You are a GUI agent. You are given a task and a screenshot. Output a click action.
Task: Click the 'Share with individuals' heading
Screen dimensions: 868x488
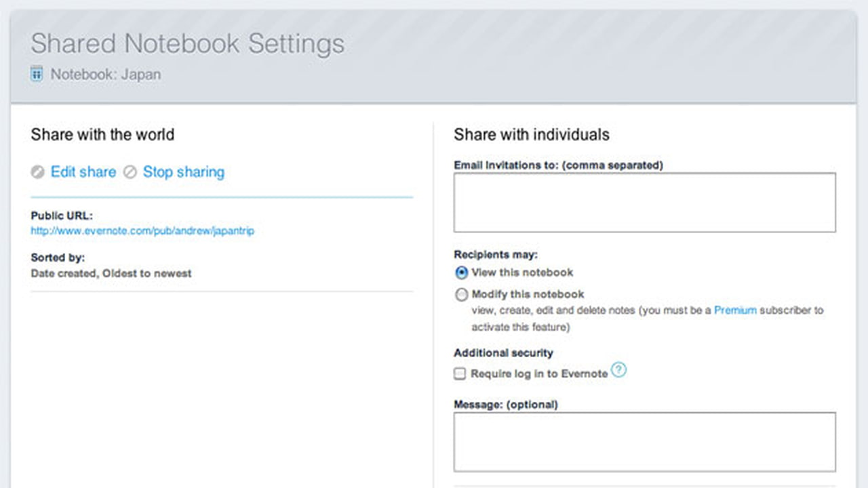pos(532,135)
